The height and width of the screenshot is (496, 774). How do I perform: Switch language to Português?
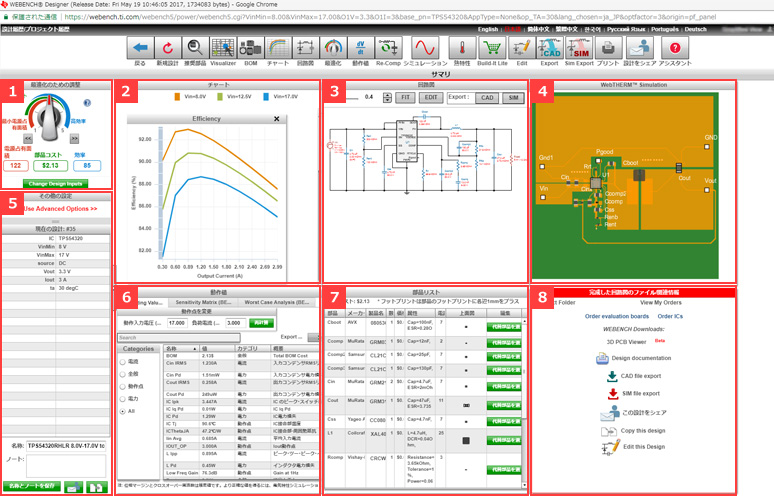[664, 29]
